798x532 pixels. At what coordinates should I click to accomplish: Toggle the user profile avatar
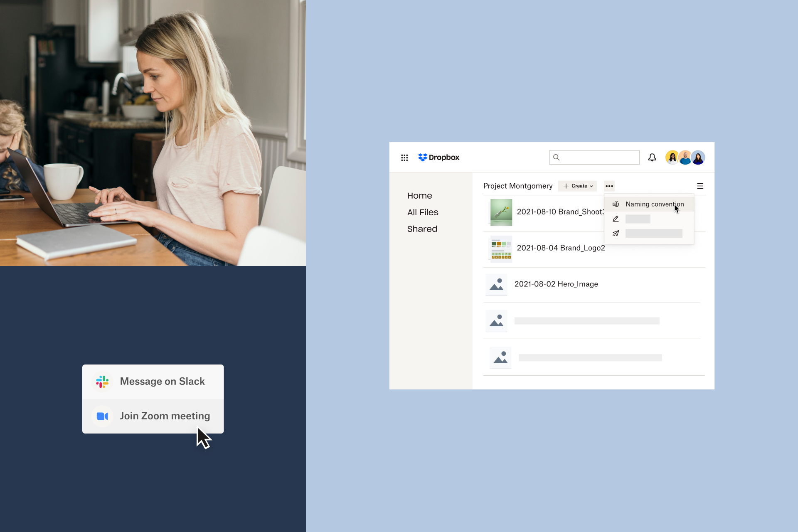[x=698, y=157]
